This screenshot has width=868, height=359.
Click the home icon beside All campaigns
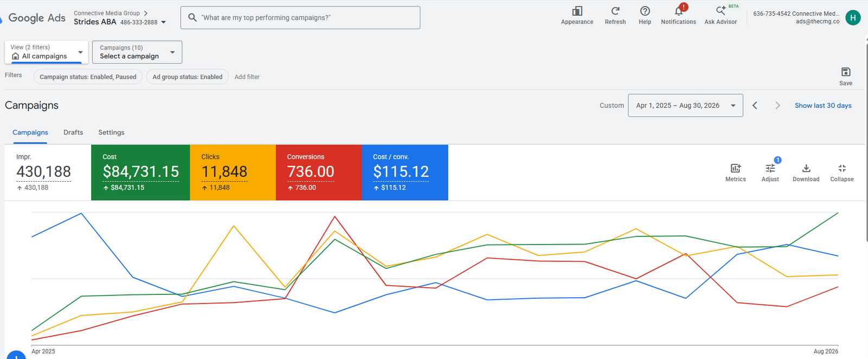(x=15, y=56)
